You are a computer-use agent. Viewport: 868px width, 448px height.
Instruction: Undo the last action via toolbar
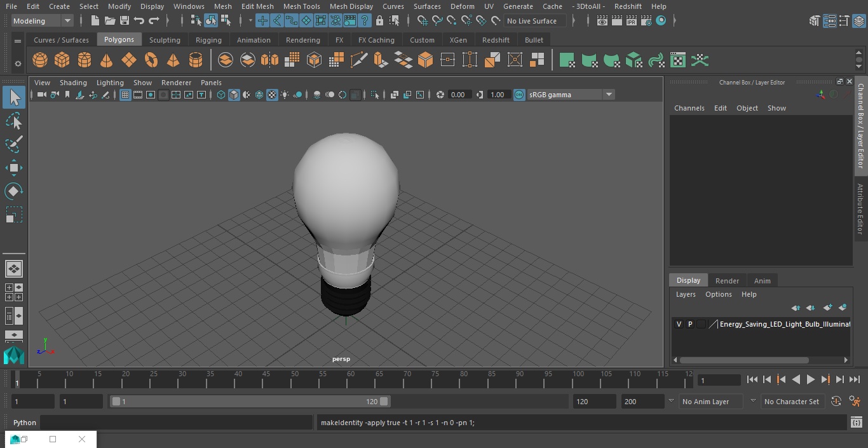tap(139, 21)
